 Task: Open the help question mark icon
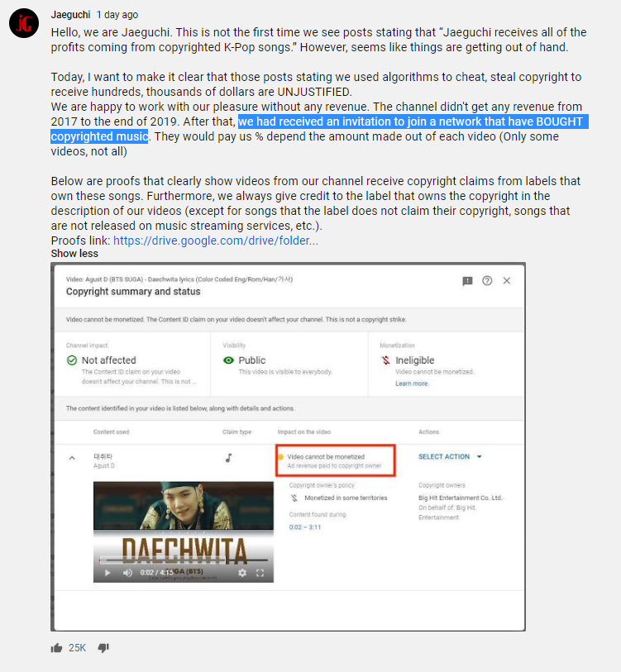click(487, 281)
